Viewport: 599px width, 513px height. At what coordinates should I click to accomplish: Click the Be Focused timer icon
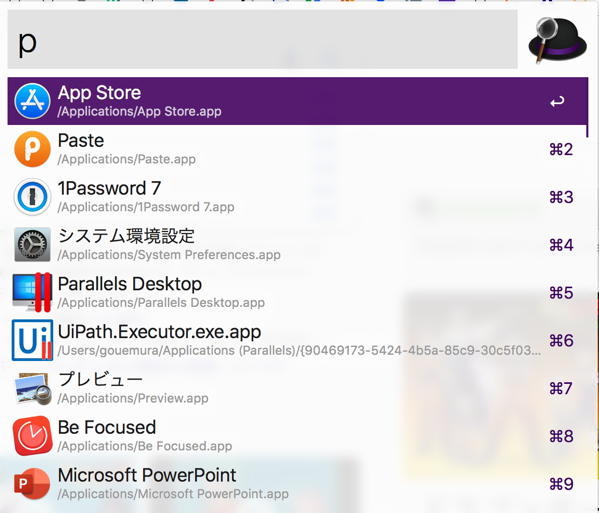coord(32,436)
